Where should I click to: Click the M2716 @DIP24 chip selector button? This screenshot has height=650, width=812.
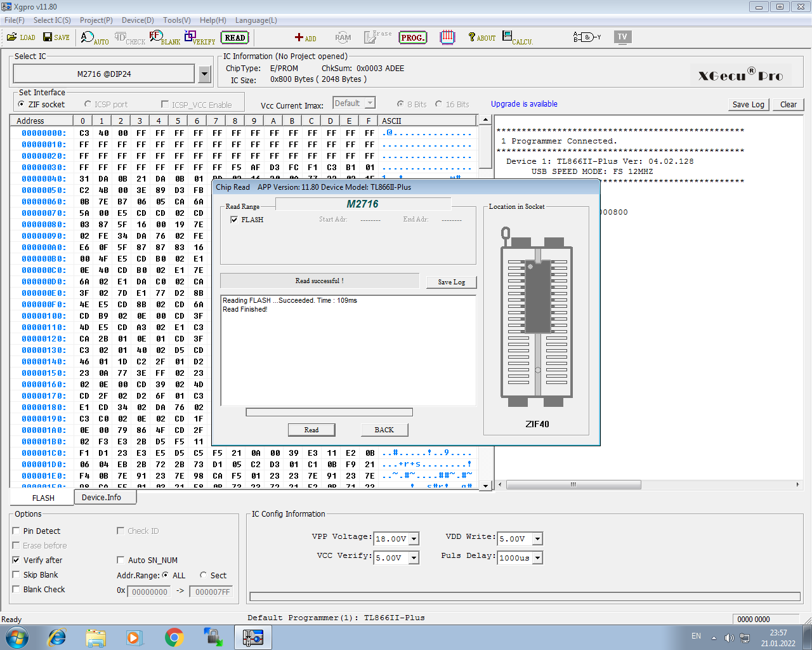point(104,74)
